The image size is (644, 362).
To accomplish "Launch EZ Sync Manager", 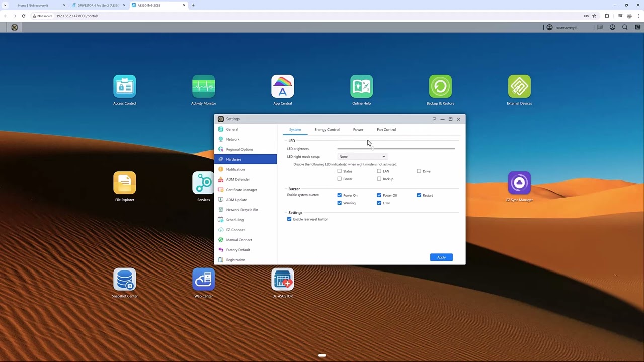I will point(519,183).
